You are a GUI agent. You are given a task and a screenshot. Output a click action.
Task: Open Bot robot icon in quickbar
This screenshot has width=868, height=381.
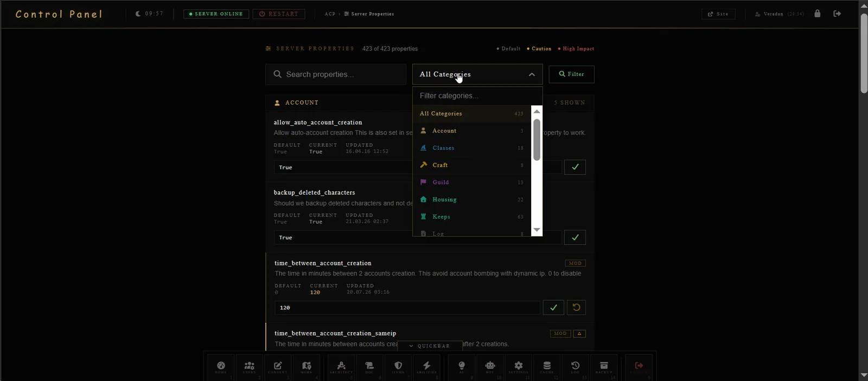click(x=490, y=367)
